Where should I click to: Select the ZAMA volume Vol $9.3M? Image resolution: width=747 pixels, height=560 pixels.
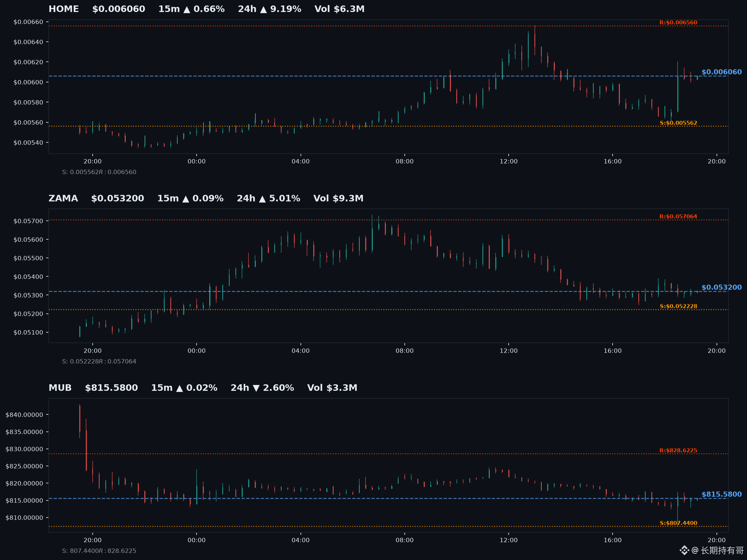(x=338, y=198)
